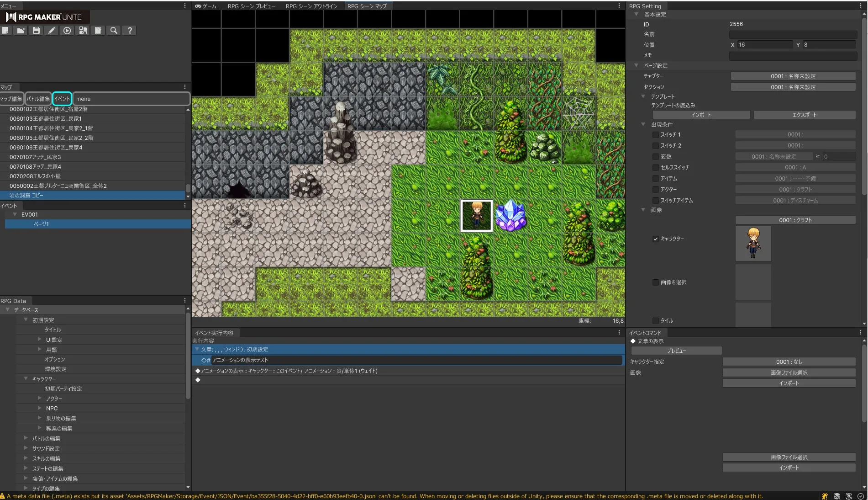The image size is (868, 500).
Task: Click the save project floppy disk icon
Action: point(36,31)
